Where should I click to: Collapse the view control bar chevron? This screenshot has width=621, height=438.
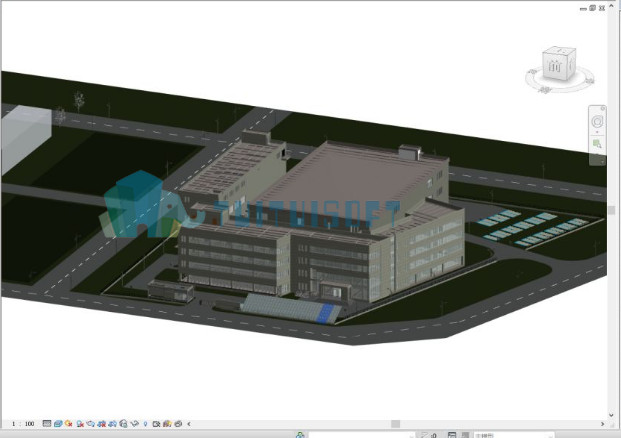(x=189, y=424)
